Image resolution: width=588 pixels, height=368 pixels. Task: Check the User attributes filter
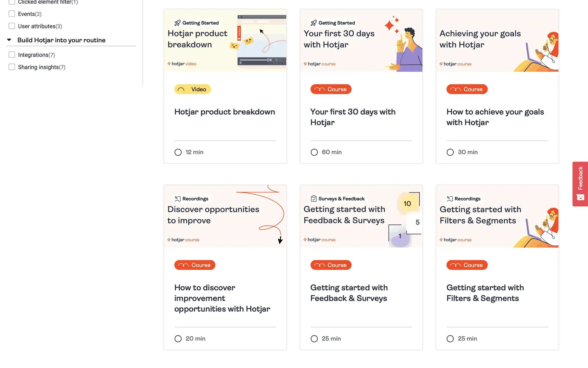(x=12, y=26)
